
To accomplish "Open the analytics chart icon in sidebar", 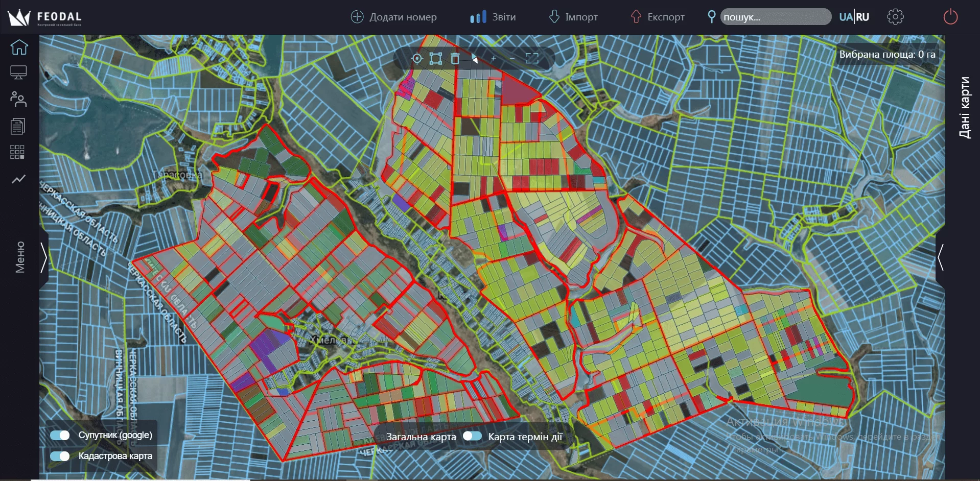I will click(18, 179).
